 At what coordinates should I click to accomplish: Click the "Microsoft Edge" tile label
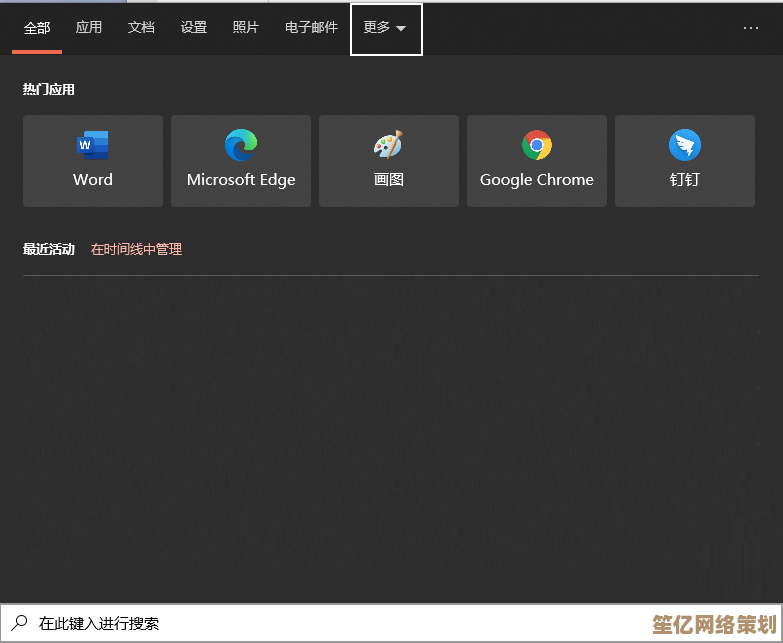click(x=241, y=180)
